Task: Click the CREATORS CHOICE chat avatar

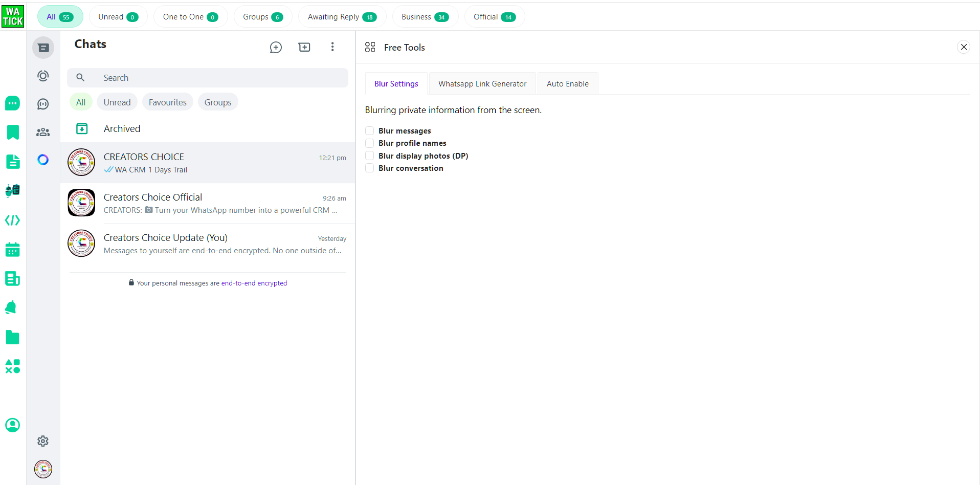Action: point(81,162)
